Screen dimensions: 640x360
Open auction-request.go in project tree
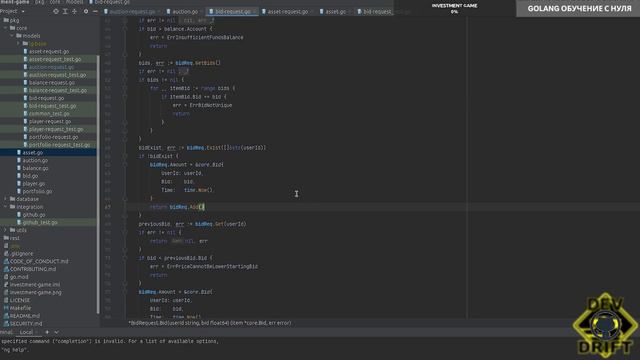tap(51, 67)
